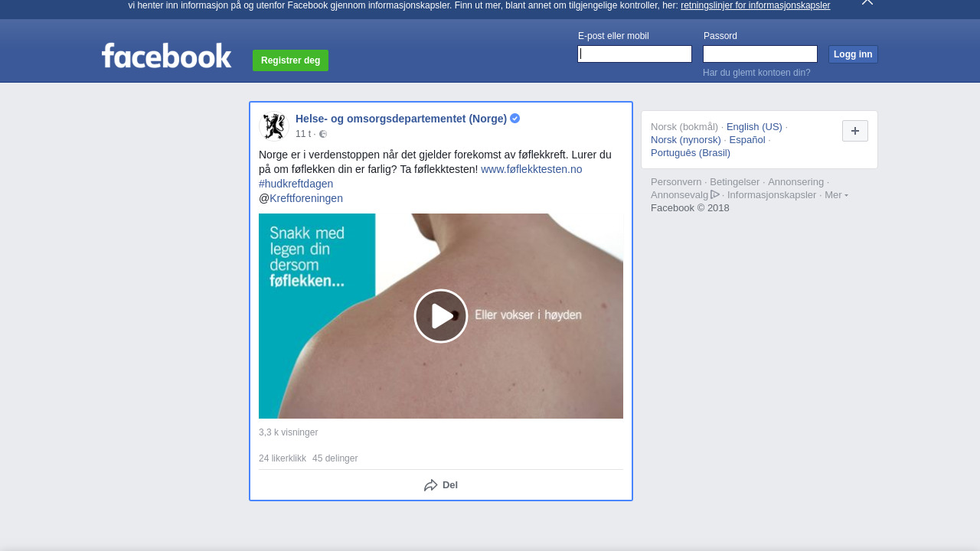Select Norsk (nynorsk) language
Viewport: 980px width, 551px height.
coord(686,140)
